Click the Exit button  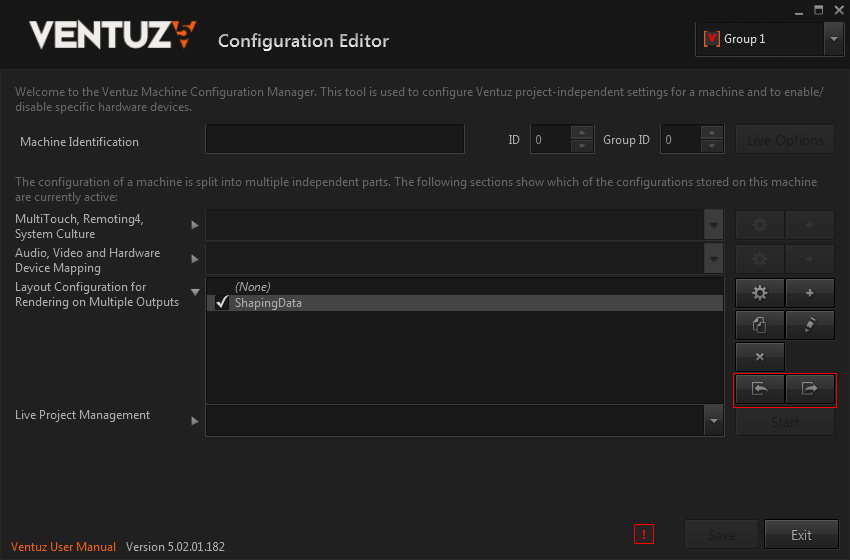[801, 535]
